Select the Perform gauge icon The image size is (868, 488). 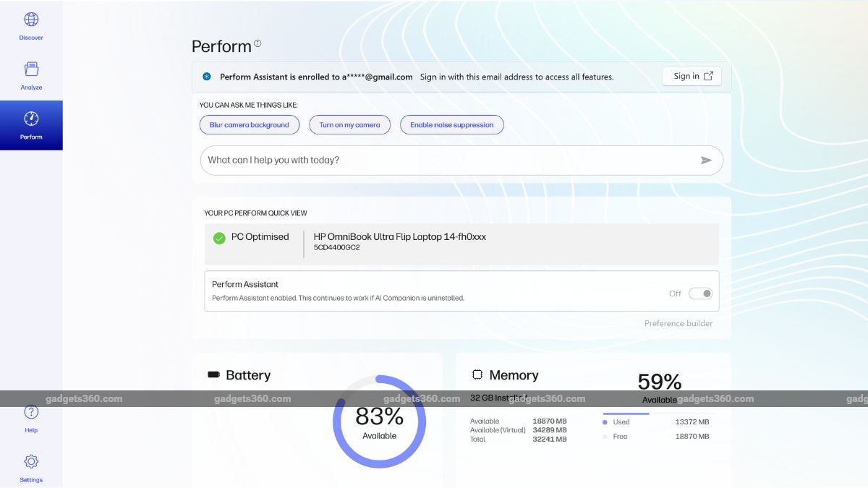[31, 119]
